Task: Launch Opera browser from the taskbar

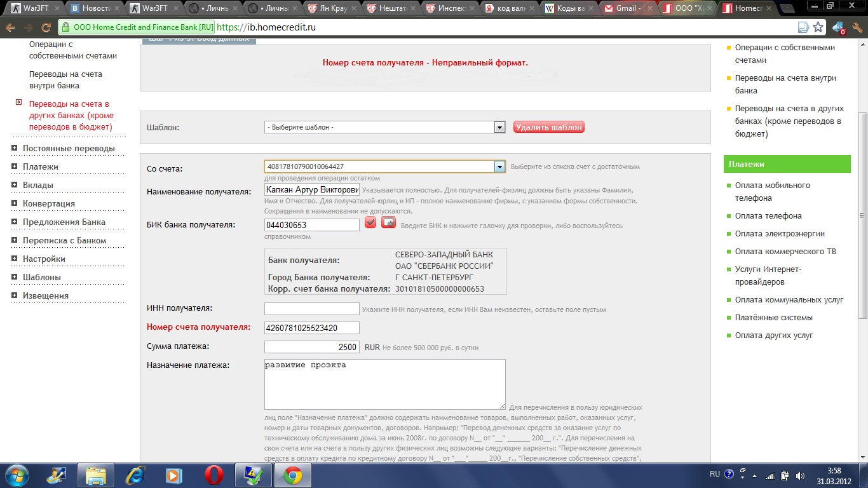Action: click(x=214, y=475)
